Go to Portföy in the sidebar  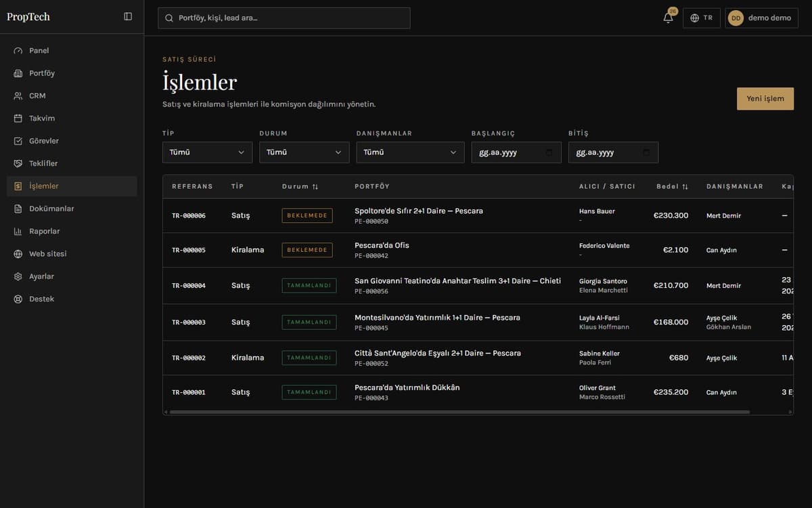coord(72,73)
